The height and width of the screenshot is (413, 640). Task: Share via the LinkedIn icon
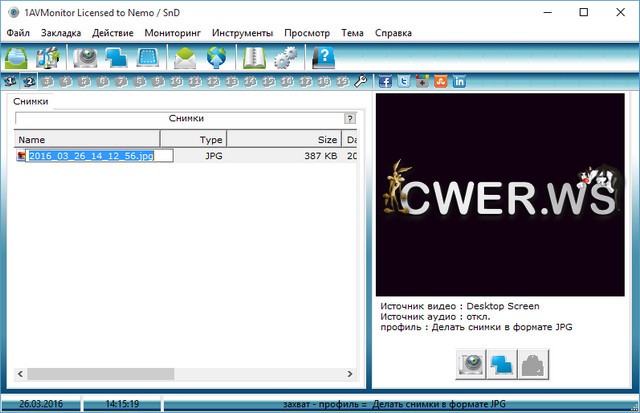pos(460,81)
